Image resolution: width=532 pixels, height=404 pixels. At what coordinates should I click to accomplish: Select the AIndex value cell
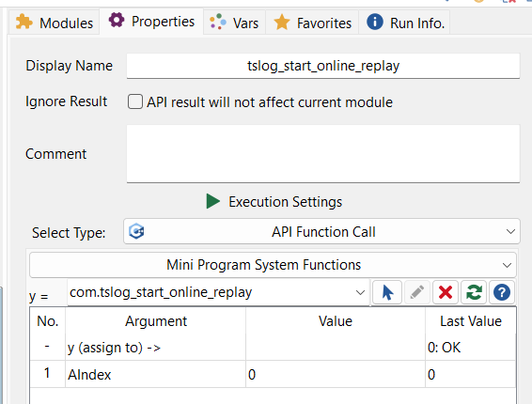pyautogui.click(x=336, y=375)
